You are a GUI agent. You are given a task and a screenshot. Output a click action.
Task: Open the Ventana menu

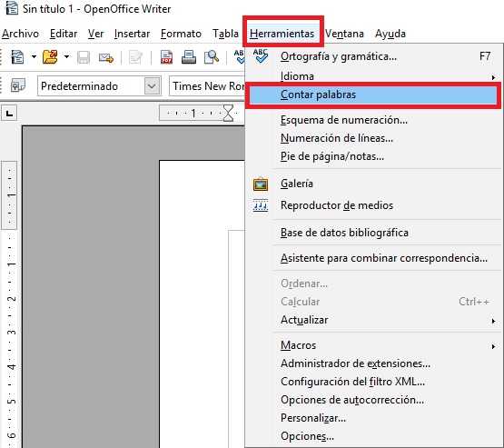pos(344,34)
